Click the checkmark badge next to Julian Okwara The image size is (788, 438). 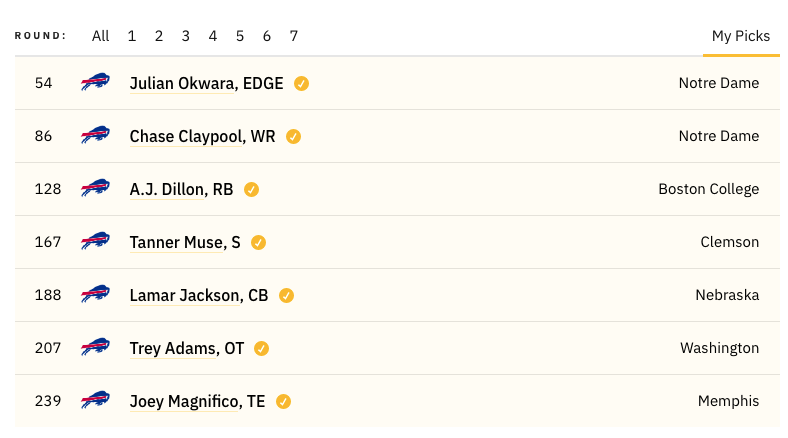click(302, 83)
